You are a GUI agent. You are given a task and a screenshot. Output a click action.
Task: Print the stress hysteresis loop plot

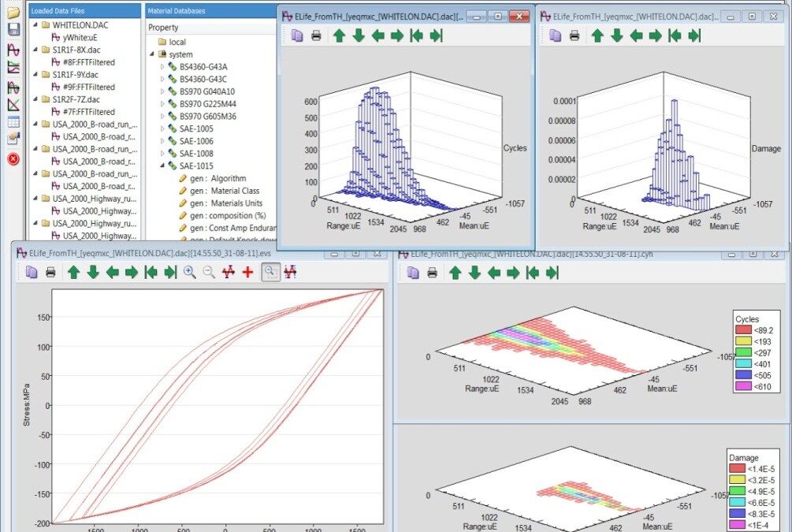[x=50, y=273]
